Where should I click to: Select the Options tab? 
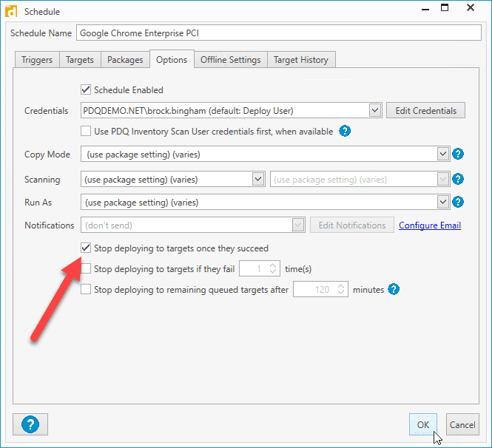(x=172, y=59)
